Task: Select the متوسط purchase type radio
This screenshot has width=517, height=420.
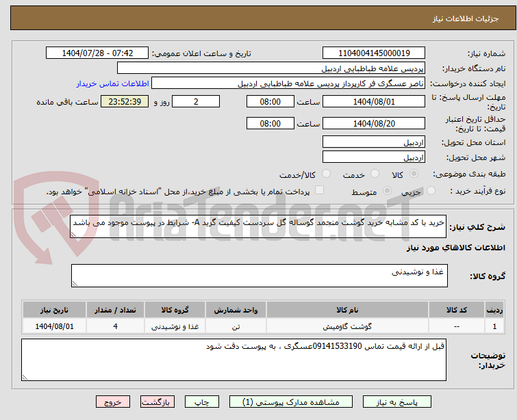Action: (x=387, y=190)
